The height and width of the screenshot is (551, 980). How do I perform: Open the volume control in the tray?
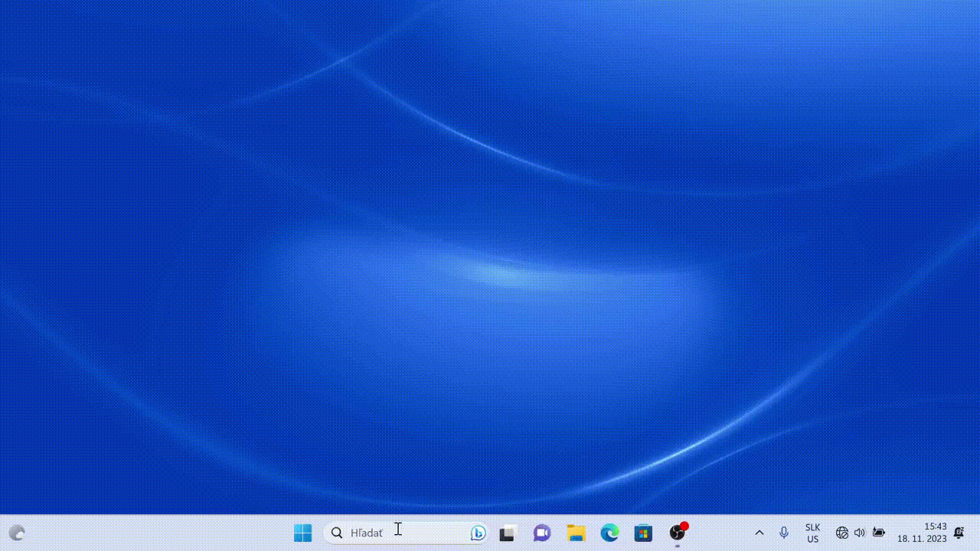860,533
